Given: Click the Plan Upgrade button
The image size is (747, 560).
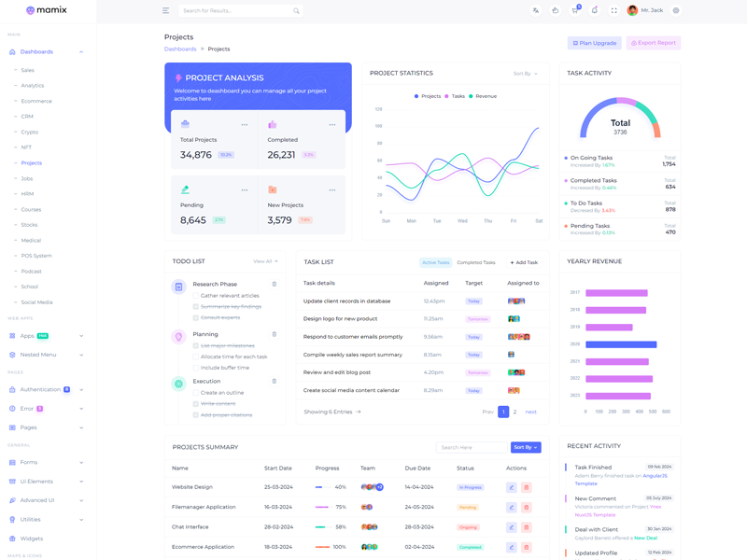Looking at the screenshot, I should [x=594, y=43].
